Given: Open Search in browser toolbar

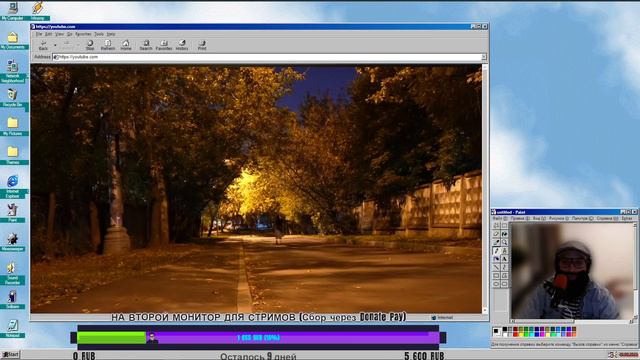Looking at the screenshot, I should (x=146, y=45).
